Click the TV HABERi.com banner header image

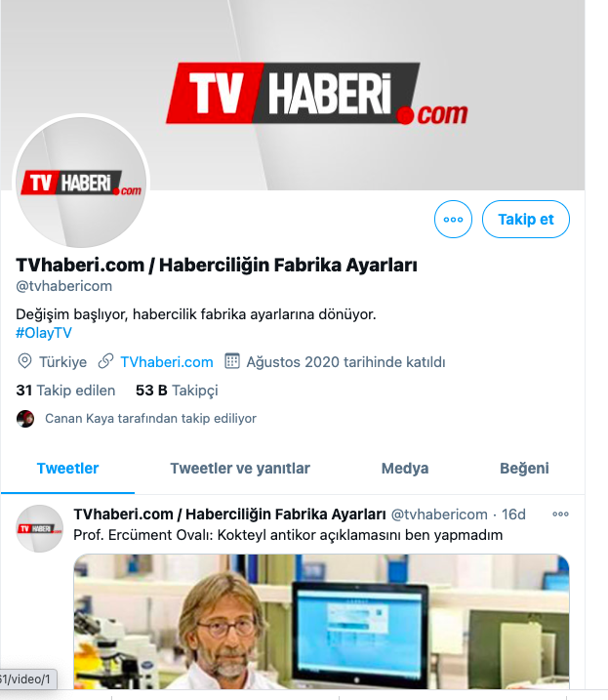(293, 95)
